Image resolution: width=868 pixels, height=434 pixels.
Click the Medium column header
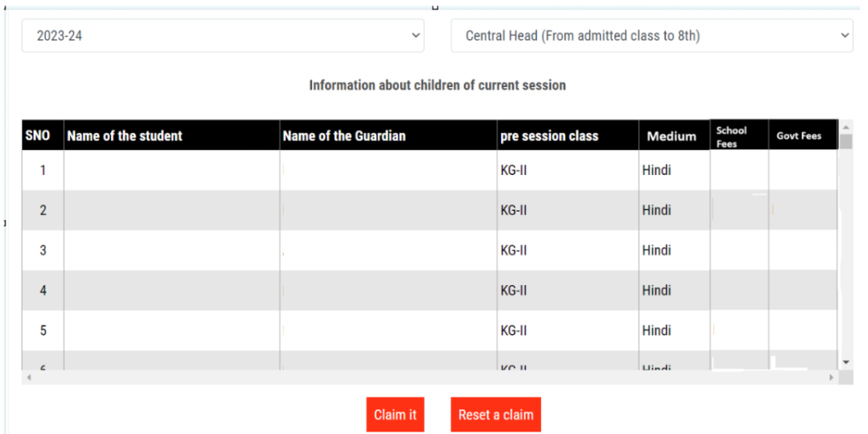(672, 136)
